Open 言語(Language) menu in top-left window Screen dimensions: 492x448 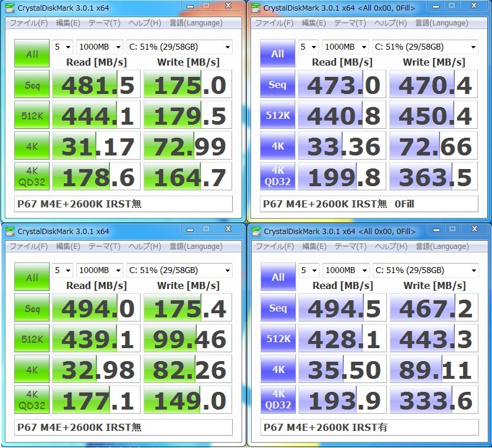pos(196,23)
